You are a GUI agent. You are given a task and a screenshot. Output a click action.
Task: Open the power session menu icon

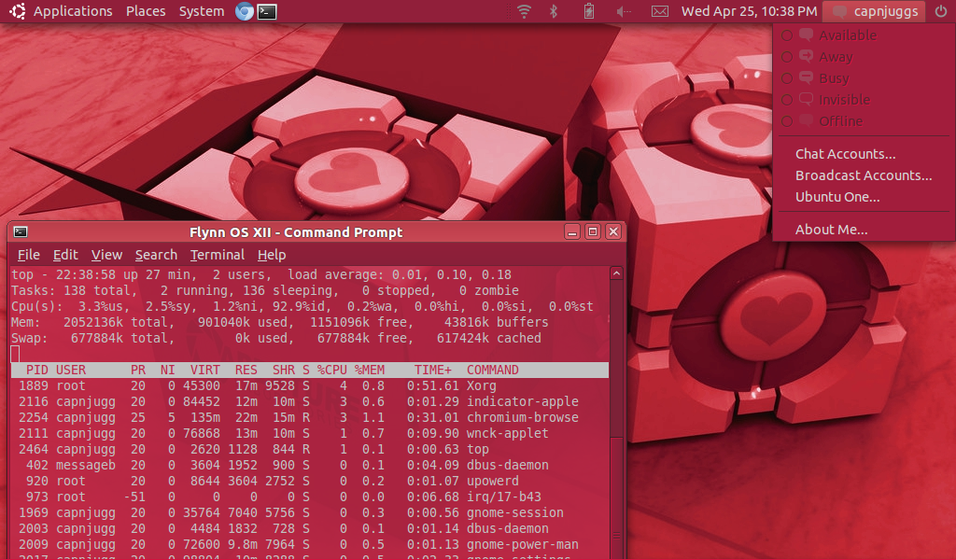[941, 11]
